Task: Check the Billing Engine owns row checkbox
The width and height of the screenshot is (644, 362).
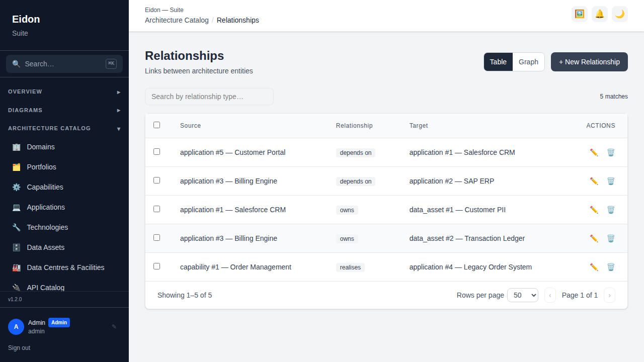Action: 156,237
